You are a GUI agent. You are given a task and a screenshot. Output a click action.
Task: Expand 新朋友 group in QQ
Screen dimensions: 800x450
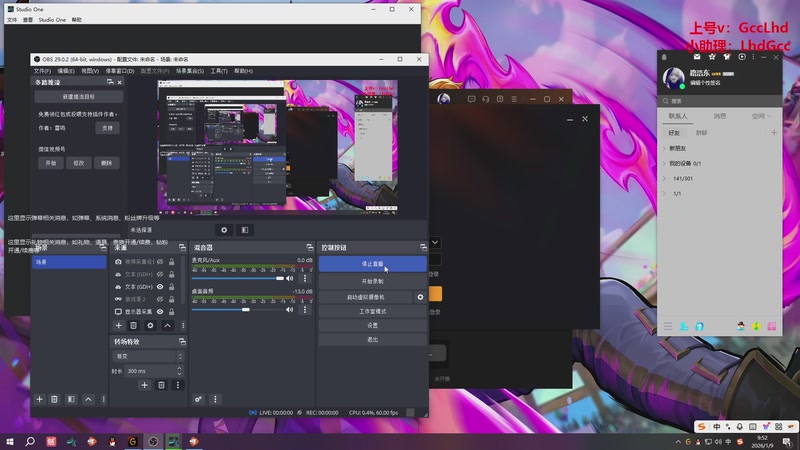(x=665, y=148)
